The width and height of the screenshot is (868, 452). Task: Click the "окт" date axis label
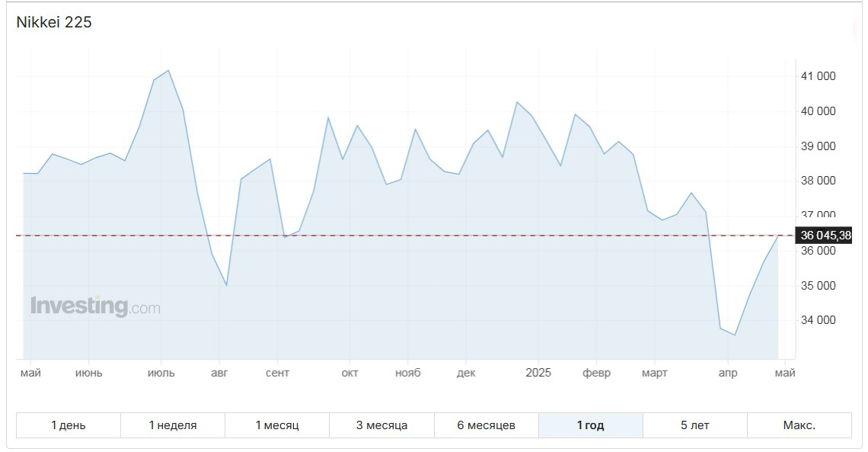349,373
